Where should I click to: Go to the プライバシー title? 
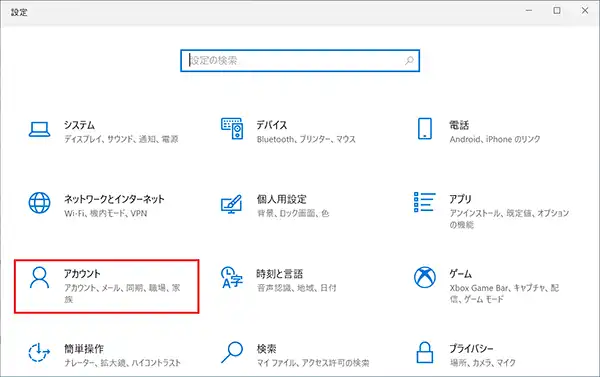click(x=471, y=349)
